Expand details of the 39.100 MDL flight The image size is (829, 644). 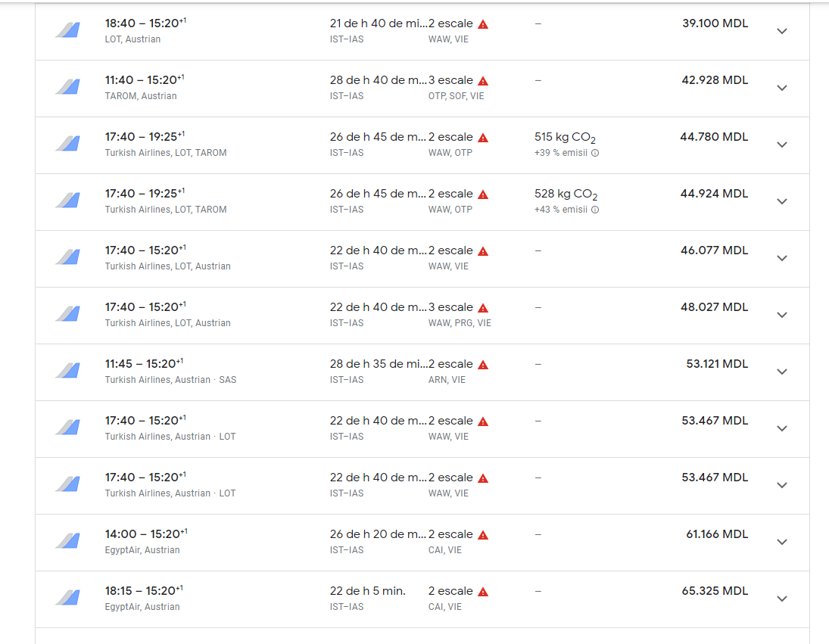782,31
